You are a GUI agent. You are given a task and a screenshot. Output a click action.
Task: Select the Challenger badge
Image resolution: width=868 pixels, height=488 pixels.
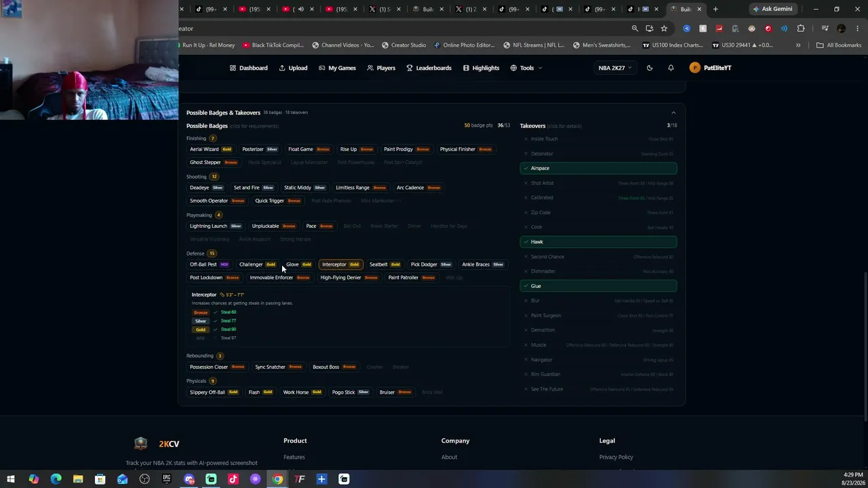258,264
